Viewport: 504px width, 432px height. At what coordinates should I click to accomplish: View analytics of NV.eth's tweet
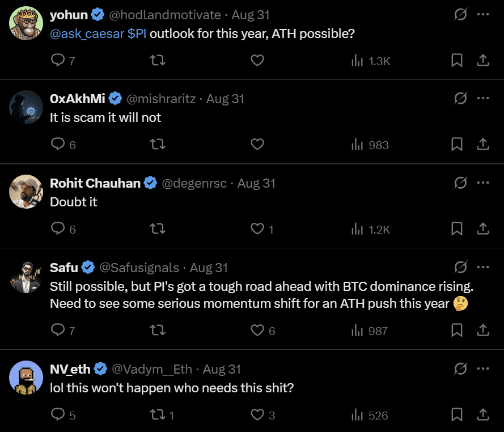tap(370, 415)
